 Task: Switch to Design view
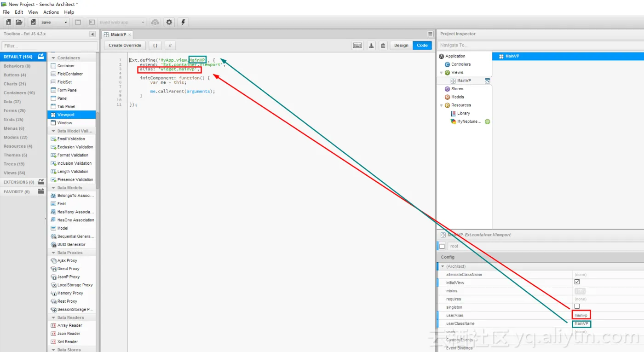(x=401, y=45)
